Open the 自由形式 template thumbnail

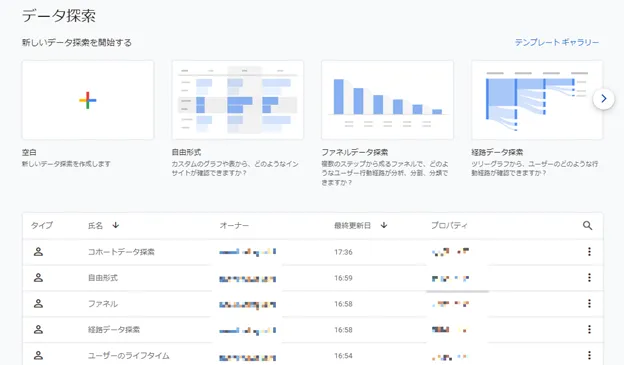click(x=238, y=100)
